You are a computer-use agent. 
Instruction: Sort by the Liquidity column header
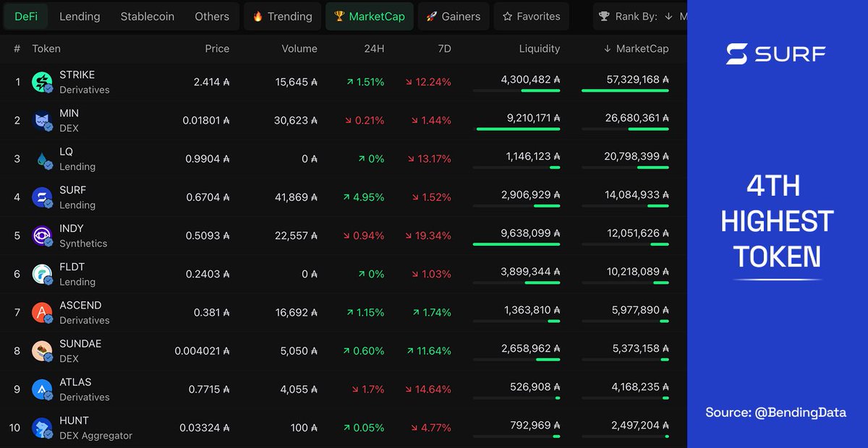pos(540,48)
